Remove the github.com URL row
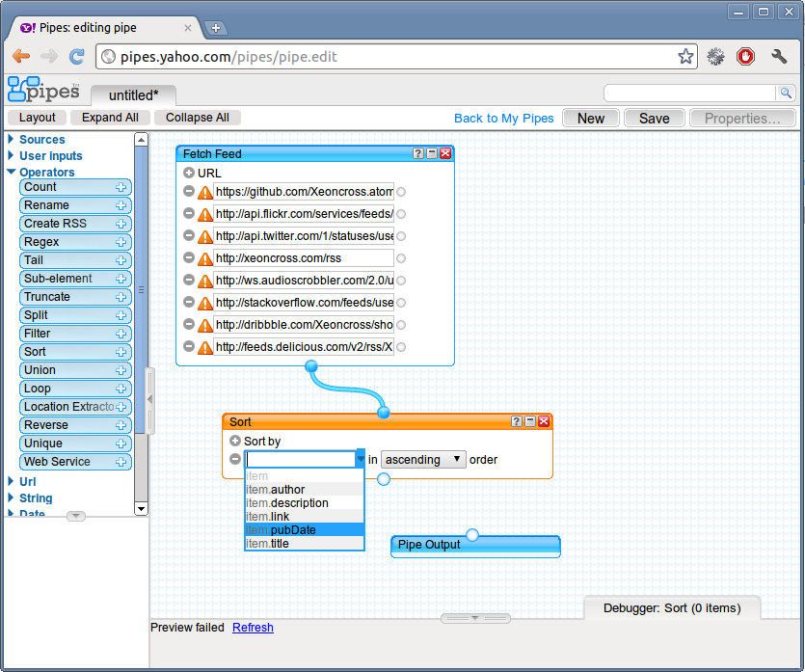Image resolution: width=805 pixels, height=672 pixels. point(189,192)
